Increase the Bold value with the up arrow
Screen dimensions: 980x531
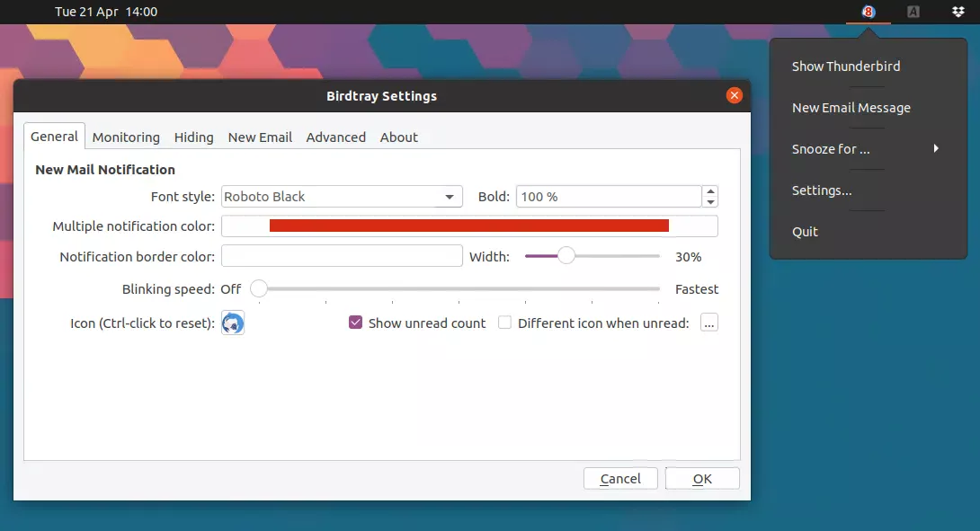(x=710, y=191)
